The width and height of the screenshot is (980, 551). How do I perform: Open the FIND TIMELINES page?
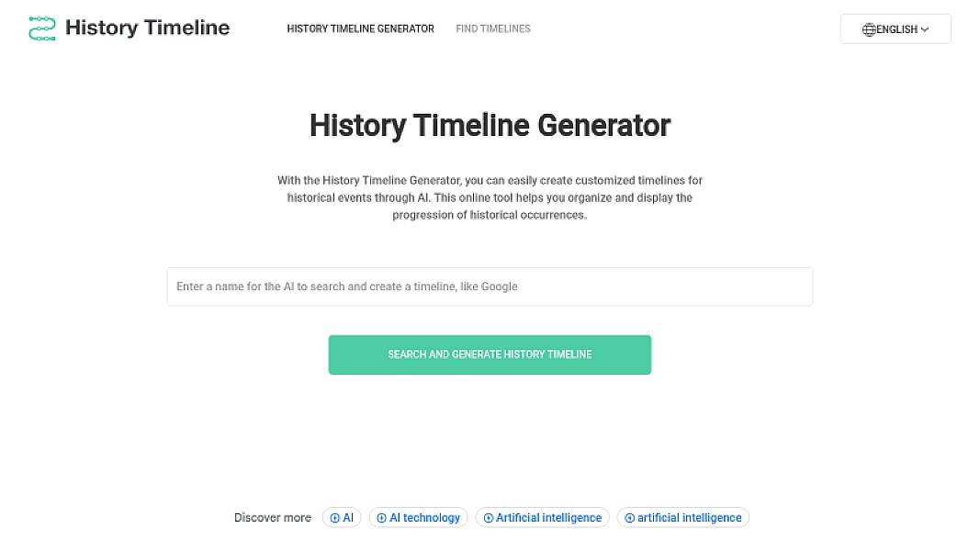pyautogui.click(x=493, y=28)
